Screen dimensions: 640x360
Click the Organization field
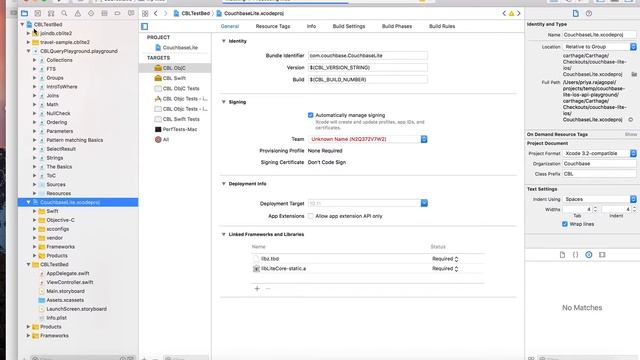[x=599, y=164]
